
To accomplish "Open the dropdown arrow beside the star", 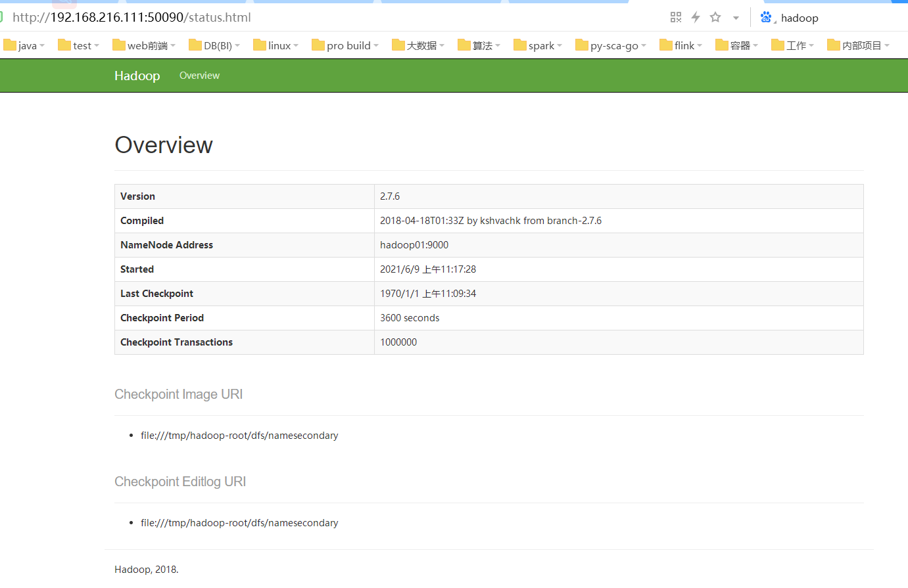I will click(736, 18).
